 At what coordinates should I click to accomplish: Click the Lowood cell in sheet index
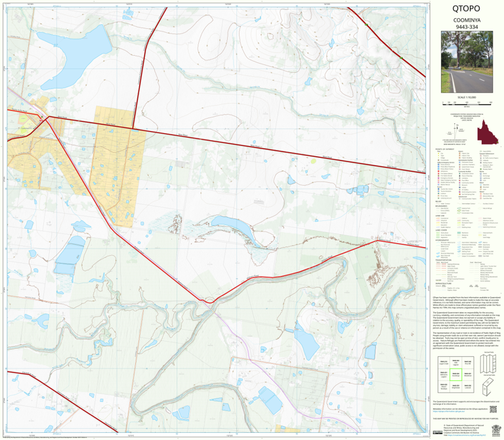[468, 387]
